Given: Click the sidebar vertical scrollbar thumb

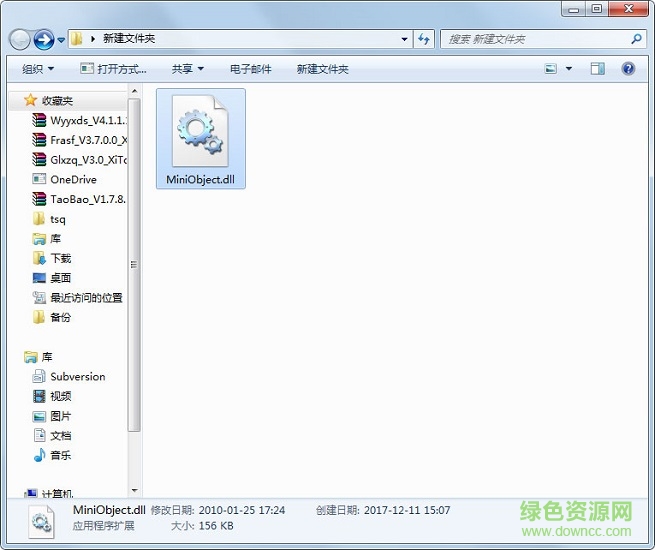Looking at the screenshot, I should point(134,265).
